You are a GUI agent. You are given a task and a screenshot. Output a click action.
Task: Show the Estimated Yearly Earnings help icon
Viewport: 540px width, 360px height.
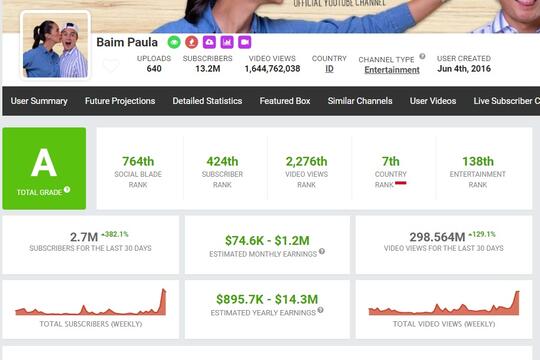pyautogui.click(x=320, y=310)
